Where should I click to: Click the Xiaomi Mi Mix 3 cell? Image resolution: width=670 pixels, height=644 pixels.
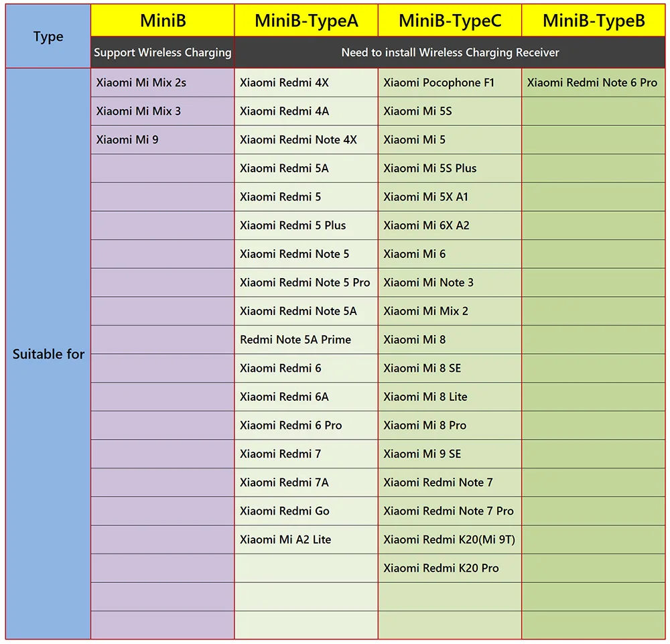(x=162, y=111)
